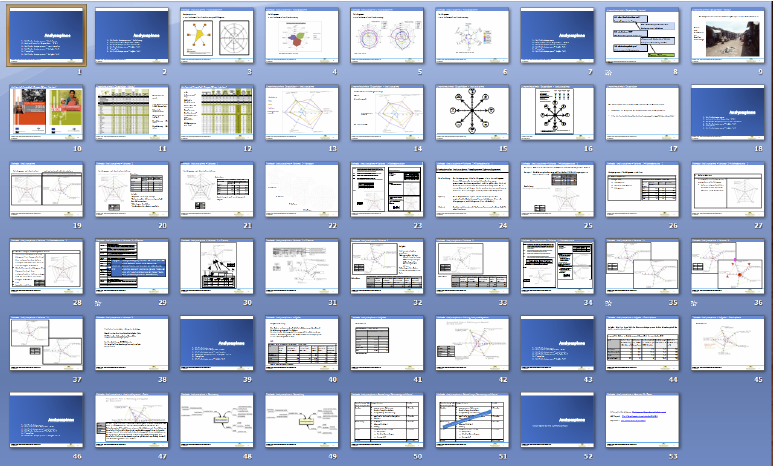Screen dimensions: 775x466
Task: Click the animation star icon under slide 29
Action: point(98,303)
